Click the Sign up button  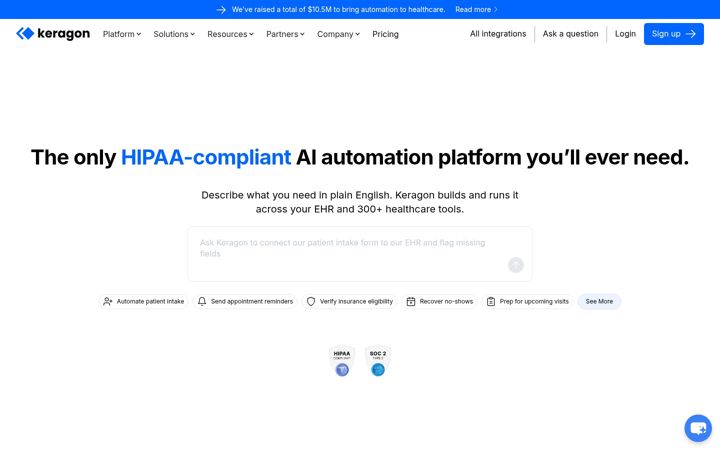pos(674,34)
